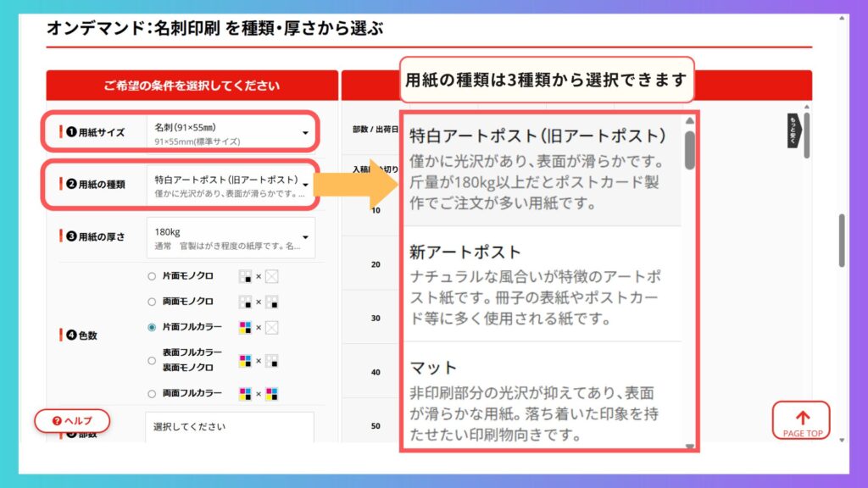This screenshot has width=868, height=488.
Task: Click the monochrome front icon for 片面モノクロ
Action: pyautogui.click(x=245, y=276)
